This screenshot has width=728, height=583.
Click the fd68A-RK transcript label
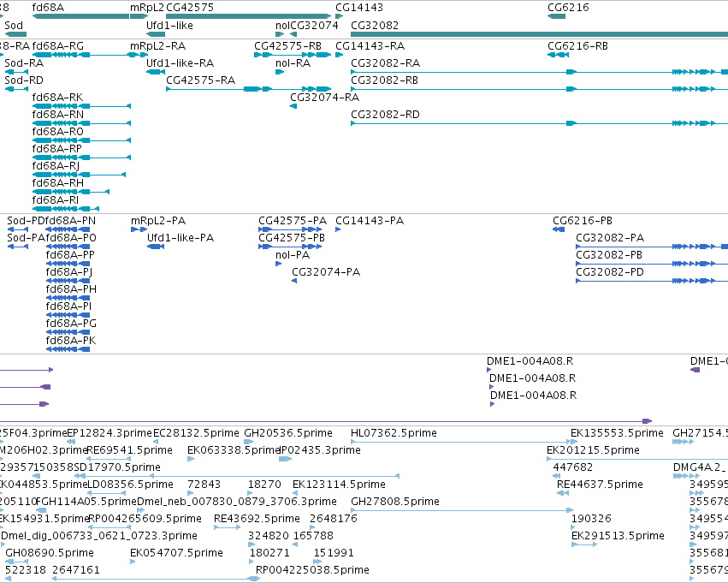[57, 98]
